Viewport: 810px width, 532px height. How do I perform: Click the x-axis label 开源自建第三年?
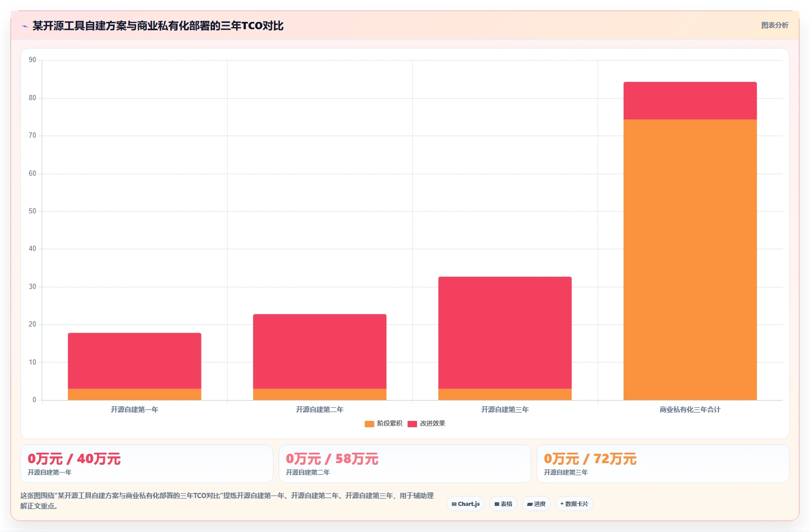point(505,409)
